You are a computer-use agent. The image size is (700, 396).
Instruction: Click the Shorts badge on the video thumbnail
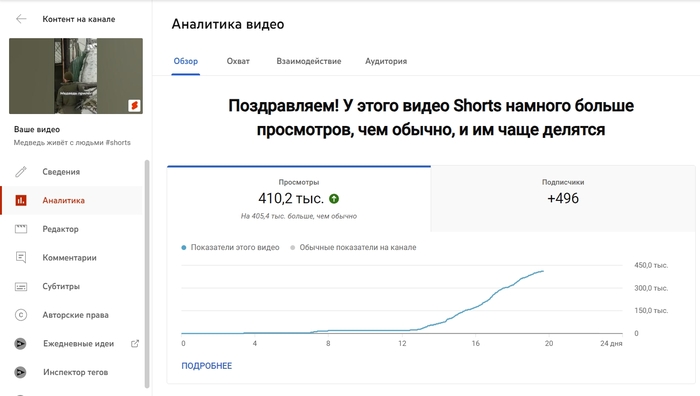(134, 105)
